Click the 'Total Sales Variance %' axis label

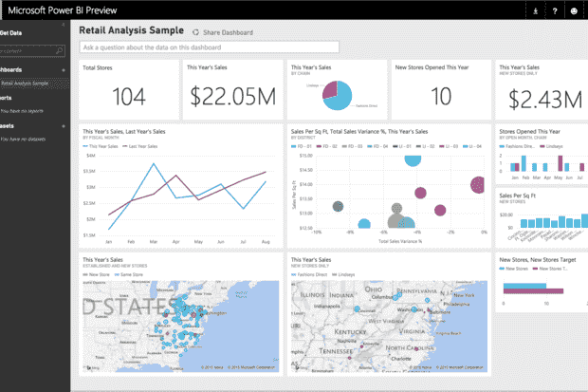[400, 241]
